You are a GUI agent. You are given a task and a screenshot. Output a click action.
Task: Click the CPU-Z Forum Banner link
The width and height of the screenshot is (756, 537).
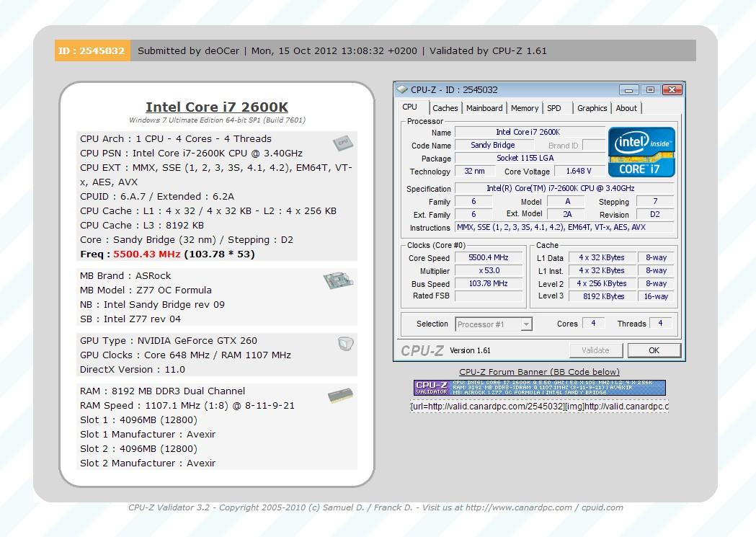(x=540, y=372)
